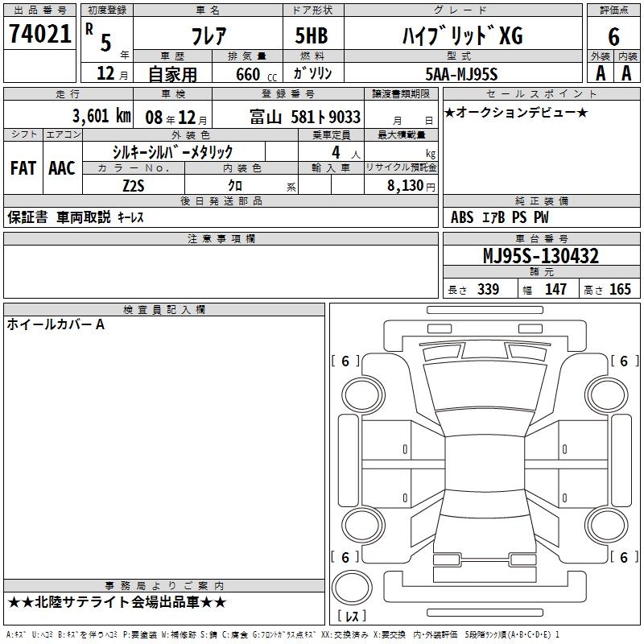This screenshot has width=644, height=644.
Task: Click the length value 339
Action: pyautogui.click(x=488, y=289)
